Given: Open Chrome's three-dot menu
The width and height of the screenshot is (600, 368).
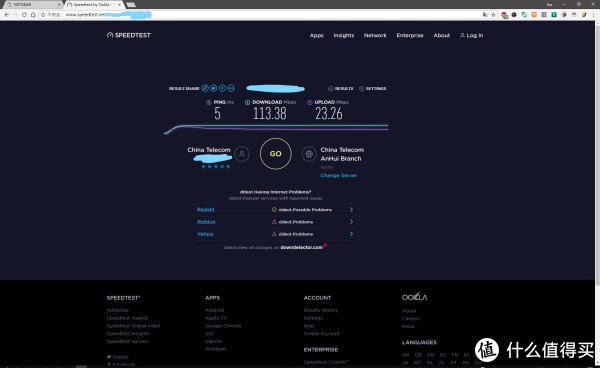Looking at the screenshot, I should click(x=593, y=15).
